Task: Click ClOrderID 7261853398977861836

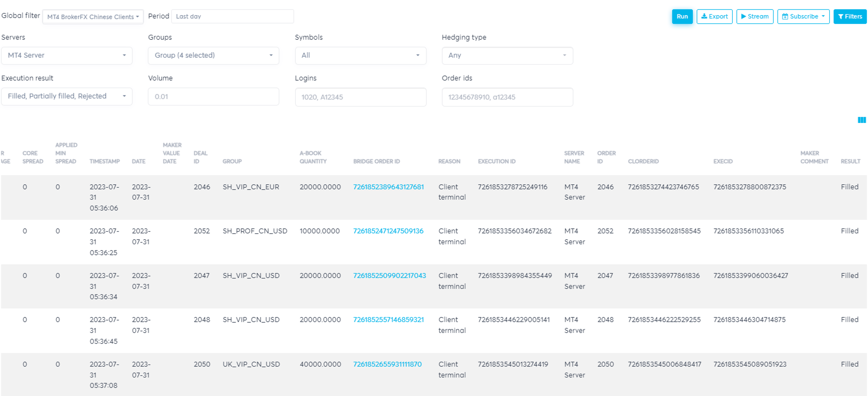Action: (x=664, y=276)
